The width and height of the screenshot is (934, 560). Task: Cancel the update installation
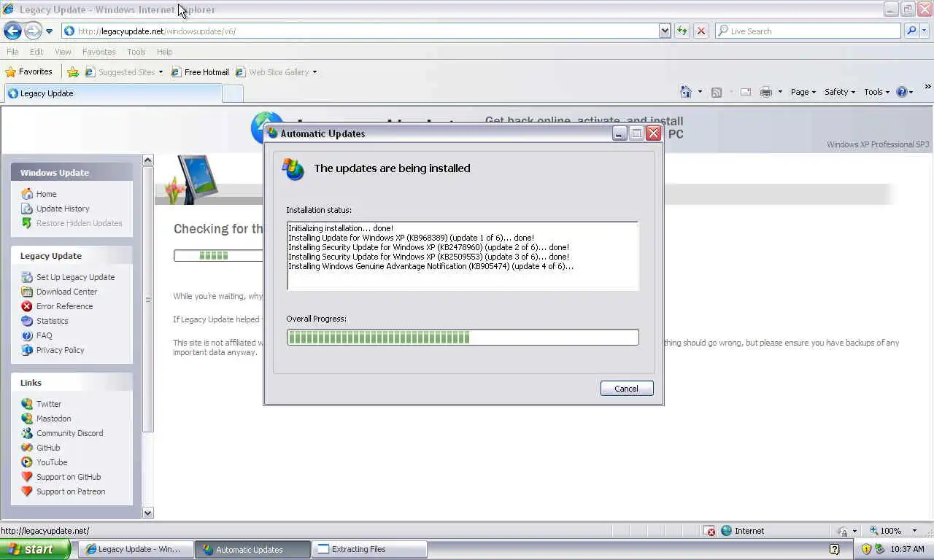(627, 389)
